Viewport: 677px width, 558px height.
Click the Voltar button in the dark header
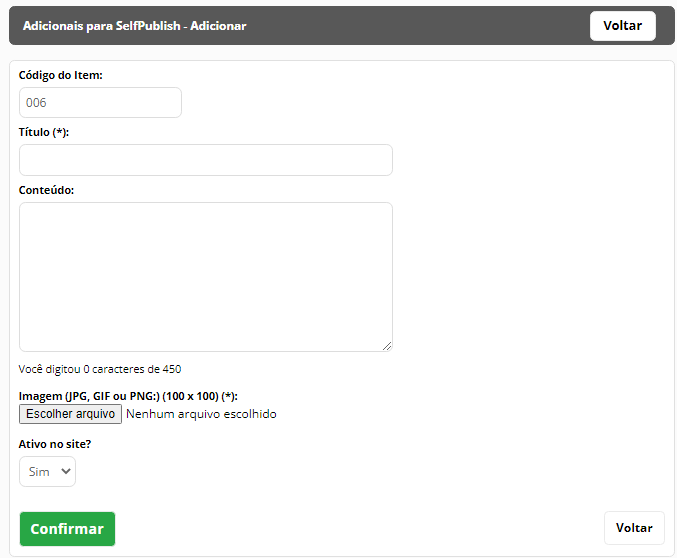(x=623, y=26)
